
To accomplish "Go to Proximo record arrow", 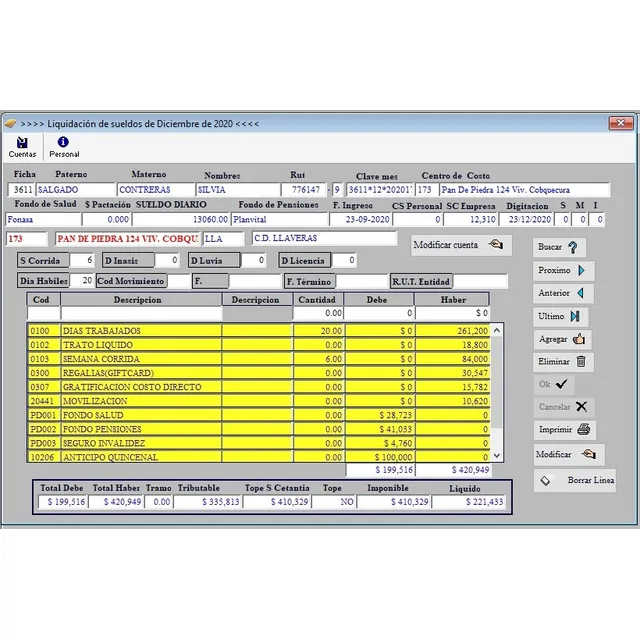I will pyautogui.click(x=563, y=270).
